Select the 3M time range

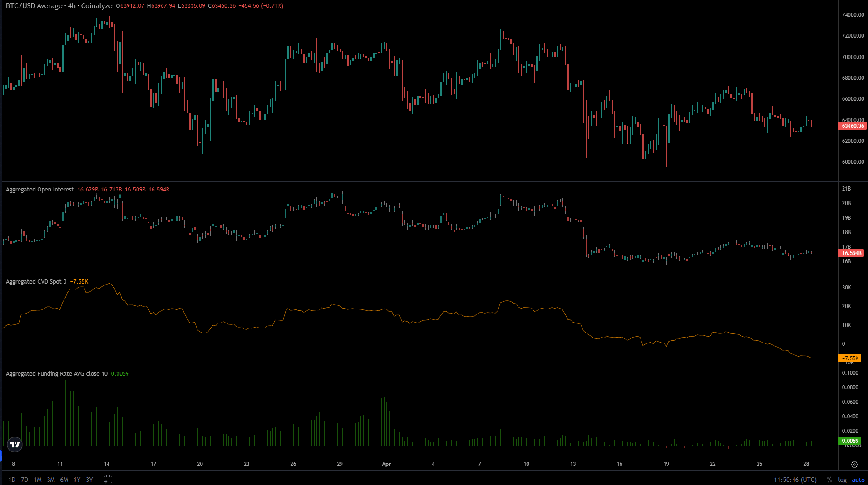coord(51,480)
